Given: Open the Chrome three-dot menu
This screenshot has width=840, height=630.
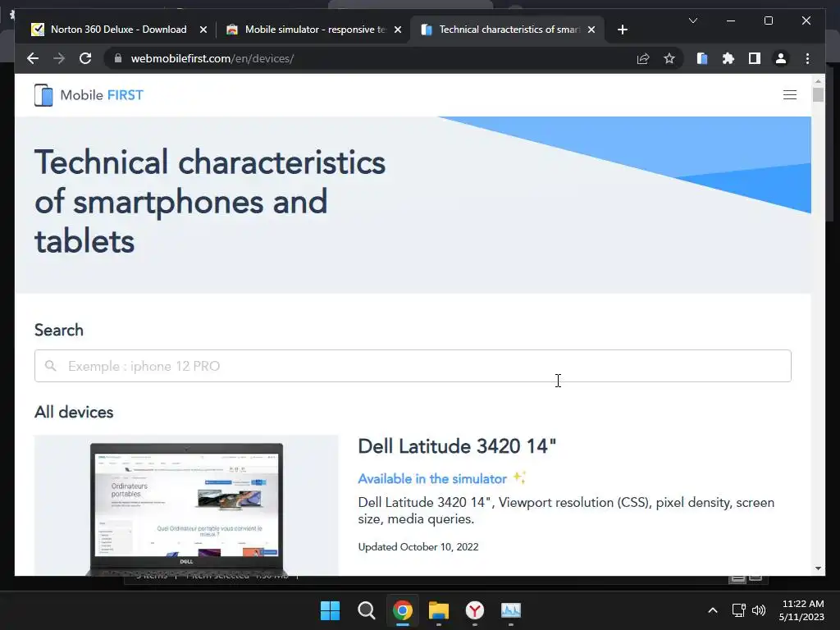Looking at the screenshot, I should [807, 58].
